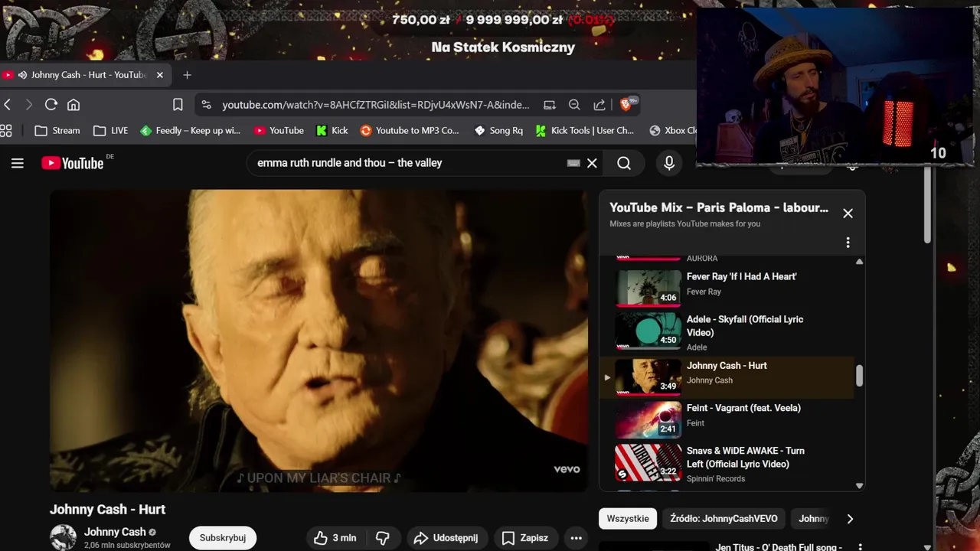The image size is (980, 551).
Task: Dislike the video
Action: (x=384, y=538)
